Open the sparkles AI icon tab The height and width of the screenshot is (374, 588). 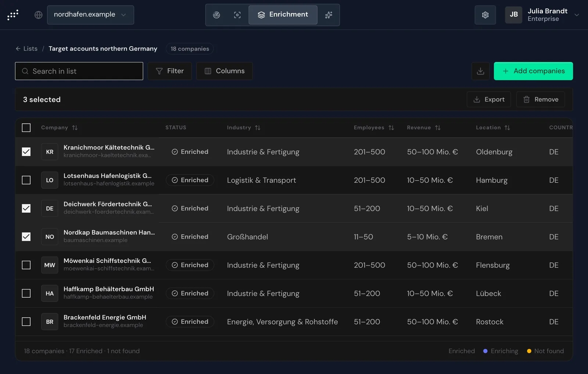(329, 15)
